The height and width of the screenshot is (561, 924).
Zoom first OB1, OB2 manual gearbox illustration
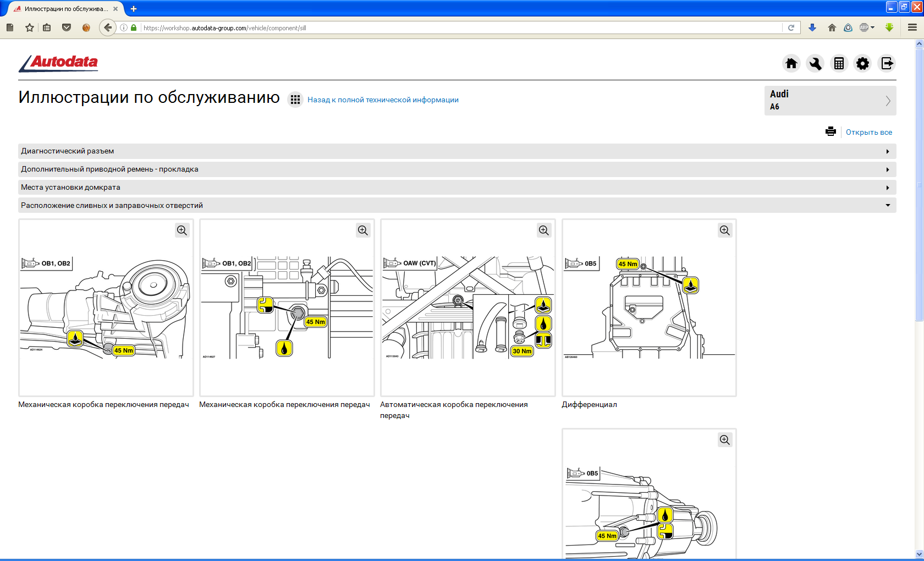tap(182, 230)
